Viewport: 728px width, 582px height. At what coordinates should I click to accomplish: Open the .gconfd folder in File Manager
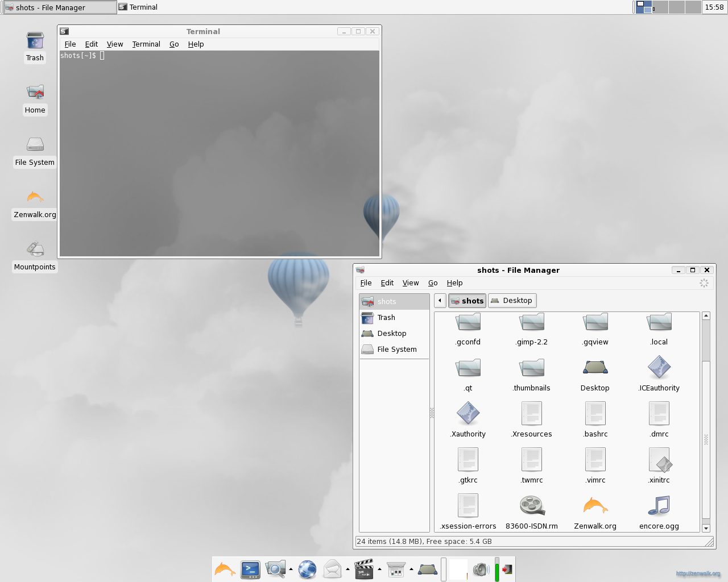(468, 322)
